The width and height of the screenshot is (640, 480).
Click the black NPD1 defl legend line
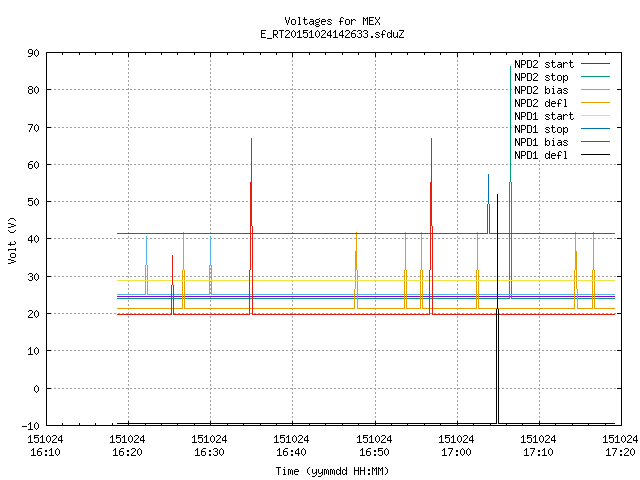coord(595,155)
